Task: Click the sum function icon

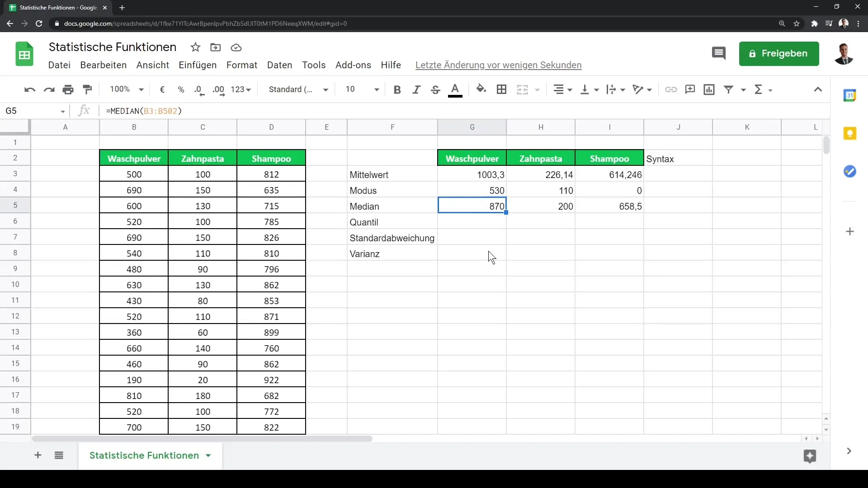Action: (758, 89)
